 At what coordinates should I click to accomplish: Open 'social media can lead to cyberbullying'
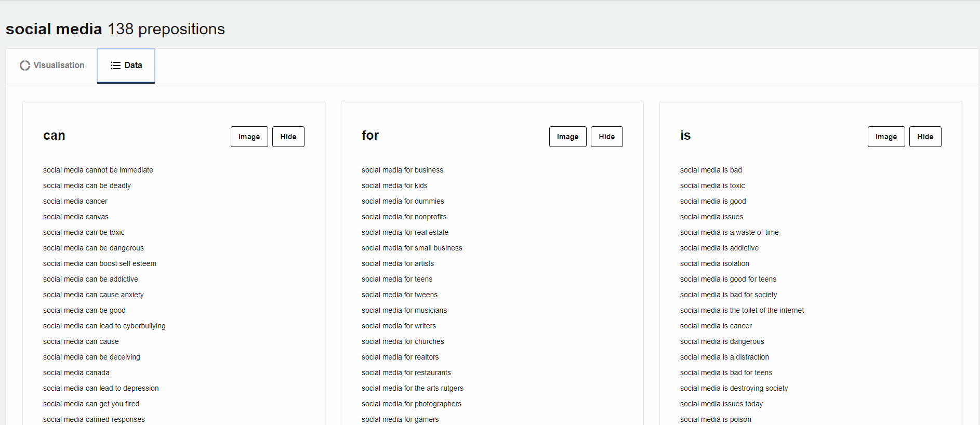click(104, 326)
